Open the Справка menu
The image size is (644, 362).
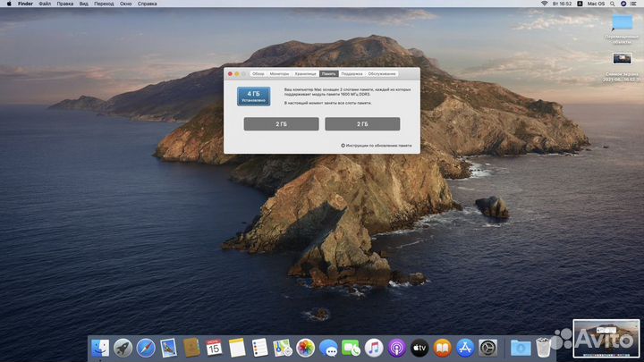[147, 4]
